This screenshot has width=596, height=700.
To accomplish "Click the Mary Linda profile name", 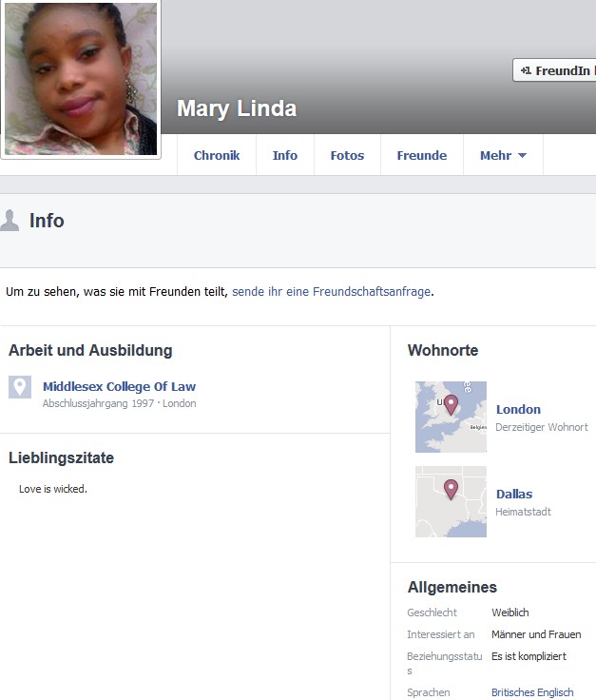I will tap(237, 108).
